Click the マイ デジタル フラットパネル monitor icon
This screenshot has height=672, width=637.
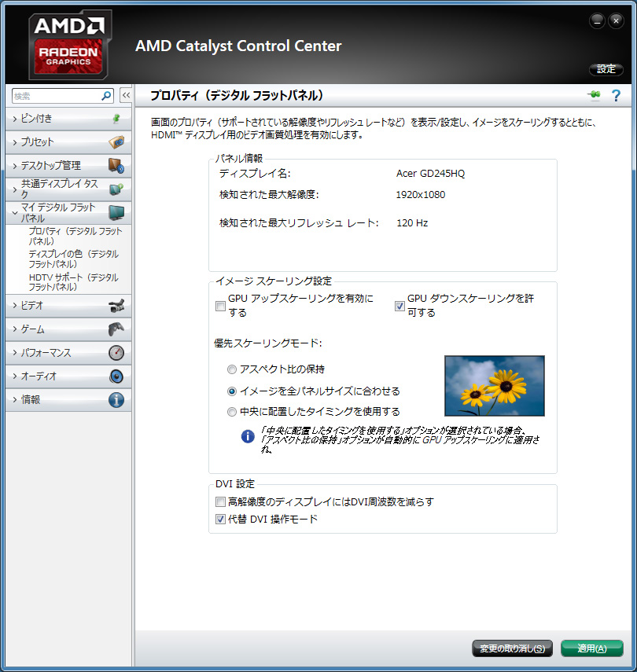pyautogui.click(x=116, y=212)
